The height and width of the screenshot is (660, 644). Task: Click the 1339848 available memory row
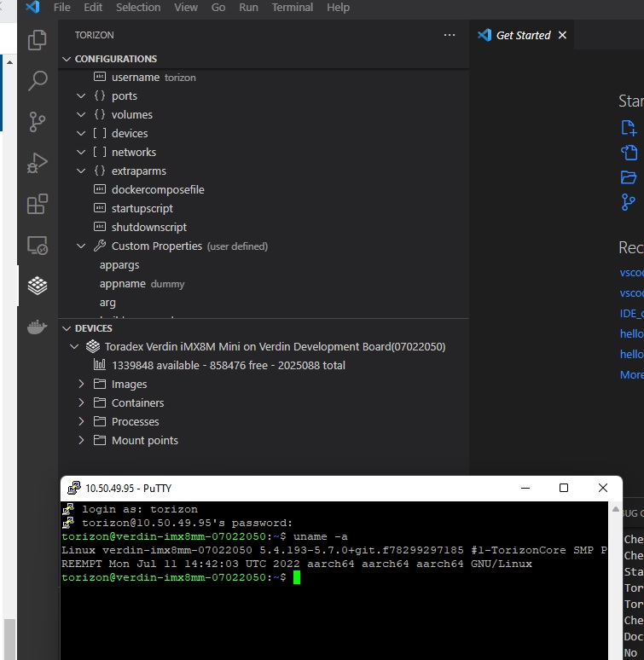[264, 365]
